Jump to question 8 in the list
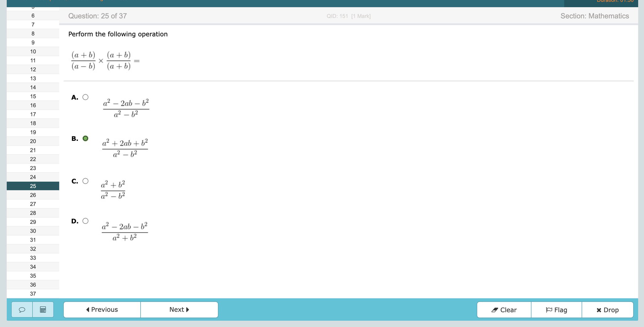 (33, 34)
